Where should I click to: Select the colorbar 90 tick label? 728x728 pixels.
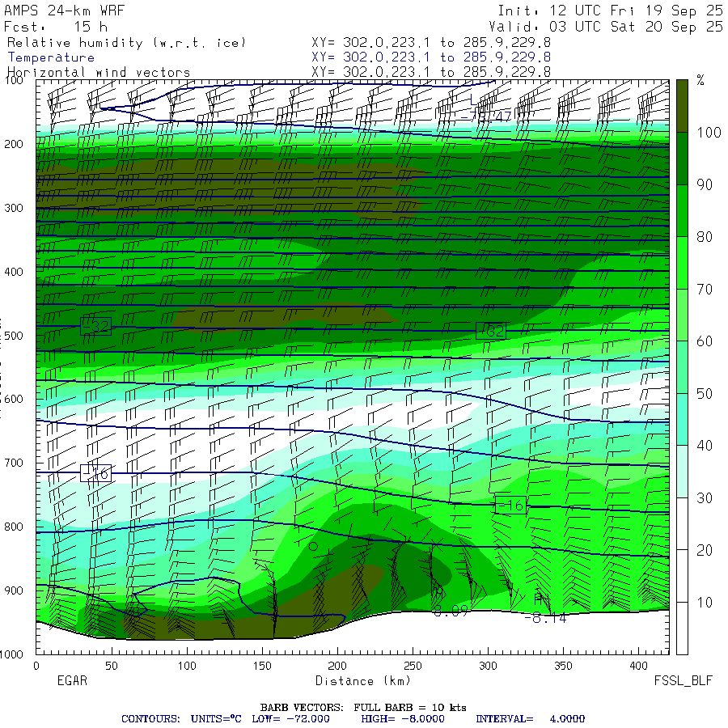(705, 184)
